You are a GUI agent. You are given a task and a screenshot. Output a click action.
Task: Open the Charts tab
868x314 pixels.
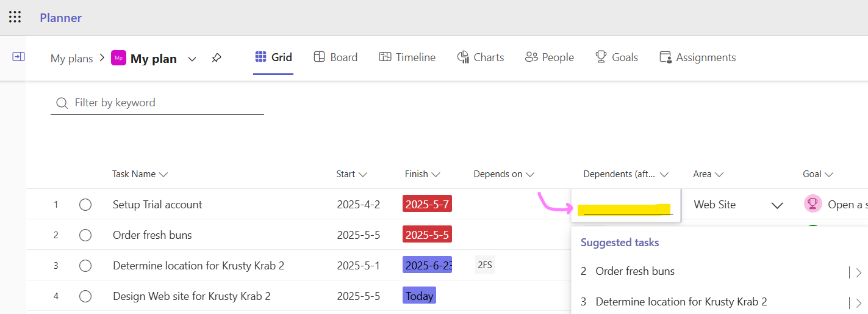(481, 57)
